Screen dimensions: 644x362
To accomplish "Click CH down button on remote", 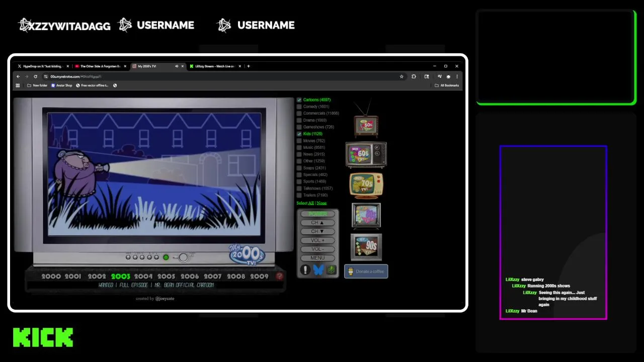I will coord(317,231).
